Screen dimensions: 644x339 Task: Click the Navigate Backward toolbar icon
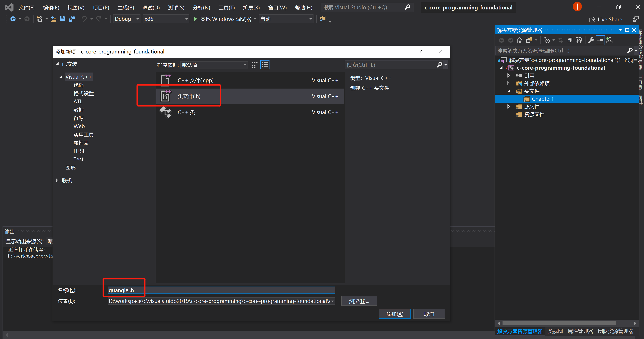coord(13,19)
